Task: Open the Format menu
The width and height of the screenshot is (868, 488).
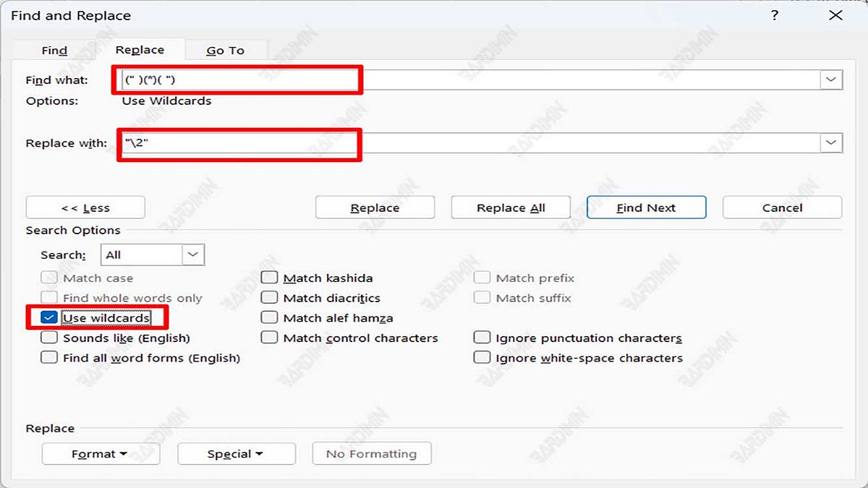Action: point(101,454)
